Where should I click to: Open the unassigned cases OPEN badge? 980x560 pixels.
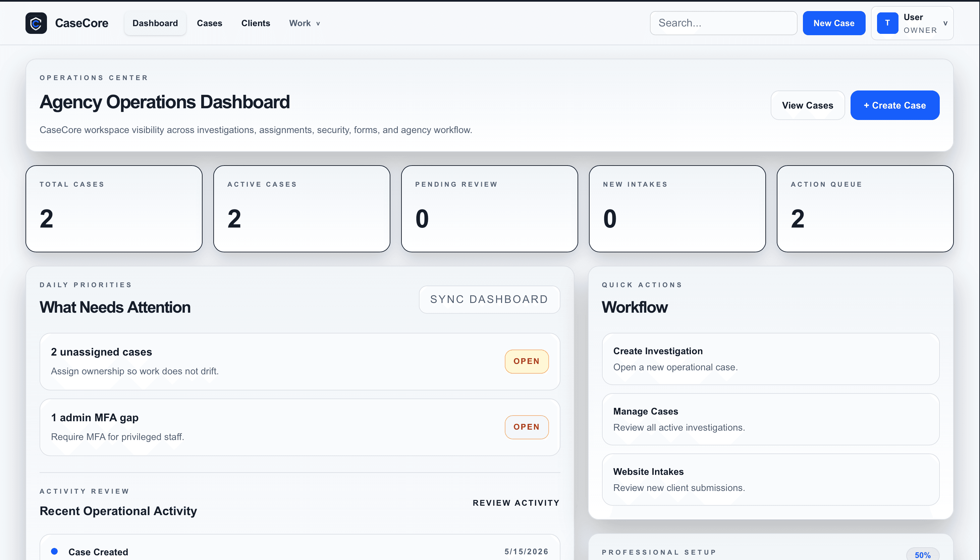point(526,361)
